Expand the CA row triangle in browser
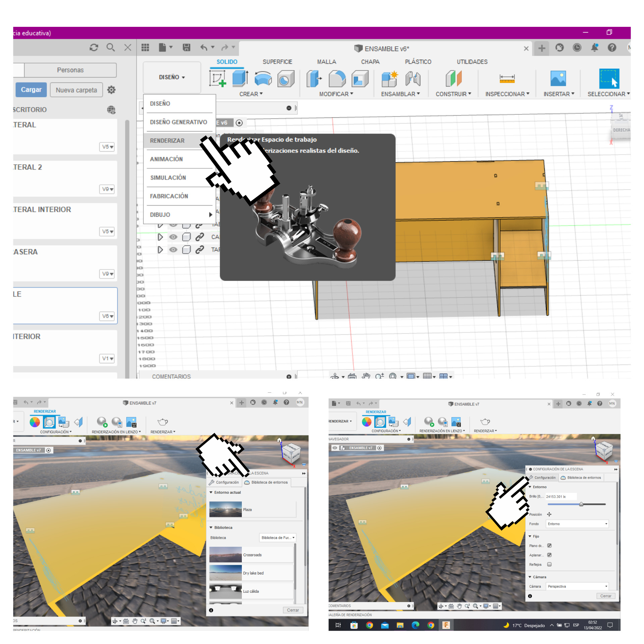This screenshot has height=644, width=644. pyautogui.click(x=160, y=237)
